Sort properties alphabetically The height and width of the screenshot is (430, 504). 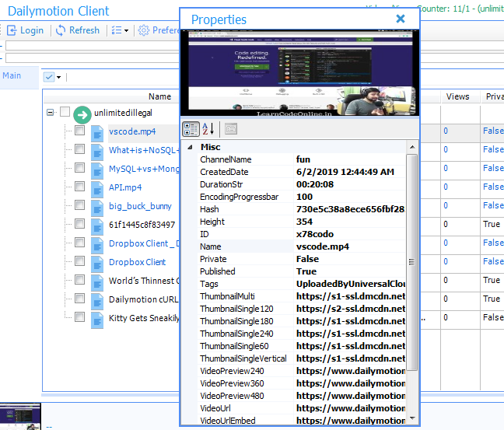208,130
